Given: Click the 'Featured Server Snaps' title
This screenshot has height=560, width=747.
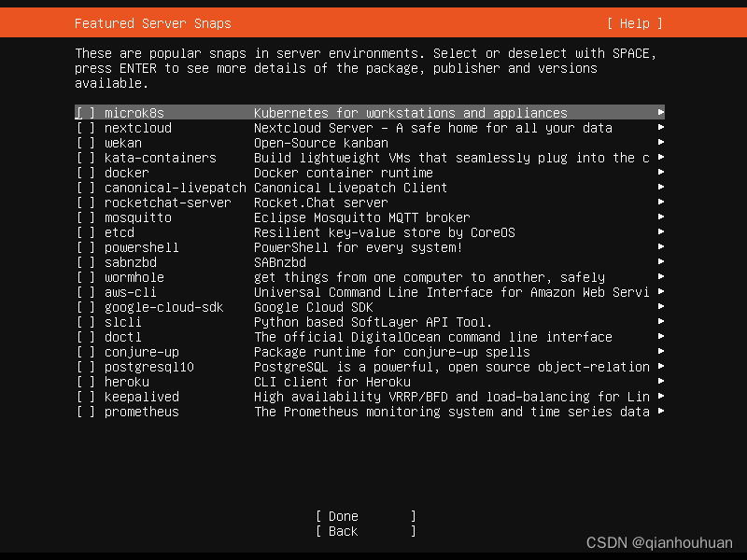Looking at the screenshot, I should click(153, 23).
